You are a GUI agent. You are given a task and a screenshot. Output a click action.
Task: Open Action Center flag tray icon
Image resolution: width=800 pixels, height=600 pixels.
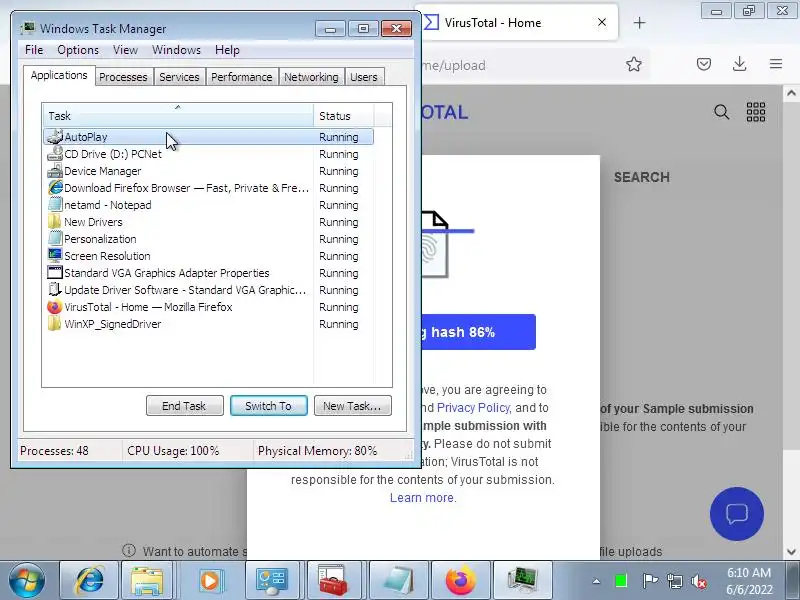coord(650,581)
